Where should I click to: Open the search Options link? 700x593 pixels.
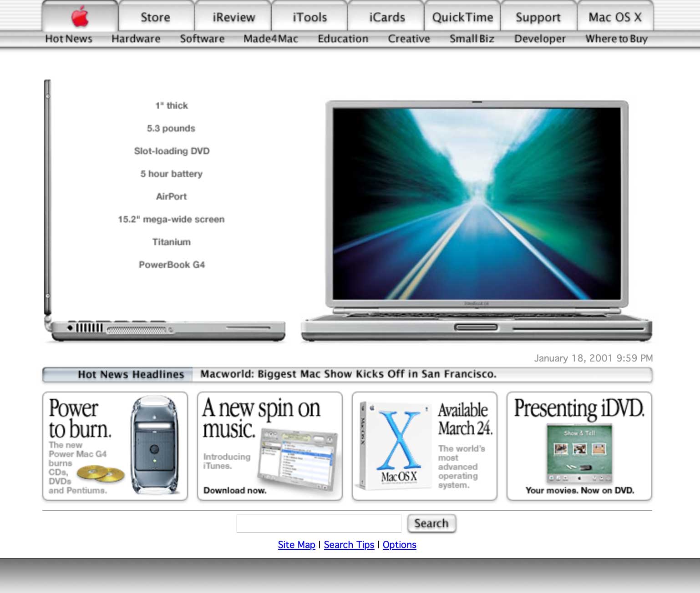tap(400, 545)
